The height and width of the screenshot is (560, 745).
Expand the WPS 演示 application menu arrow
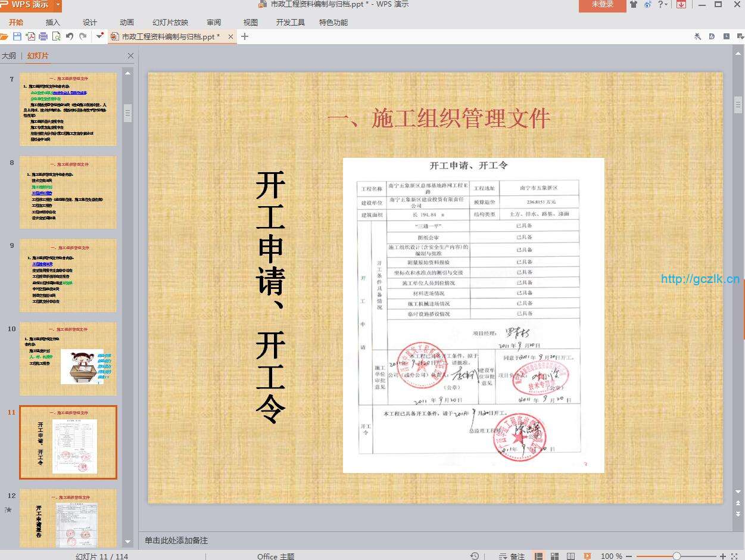point(58,5)
